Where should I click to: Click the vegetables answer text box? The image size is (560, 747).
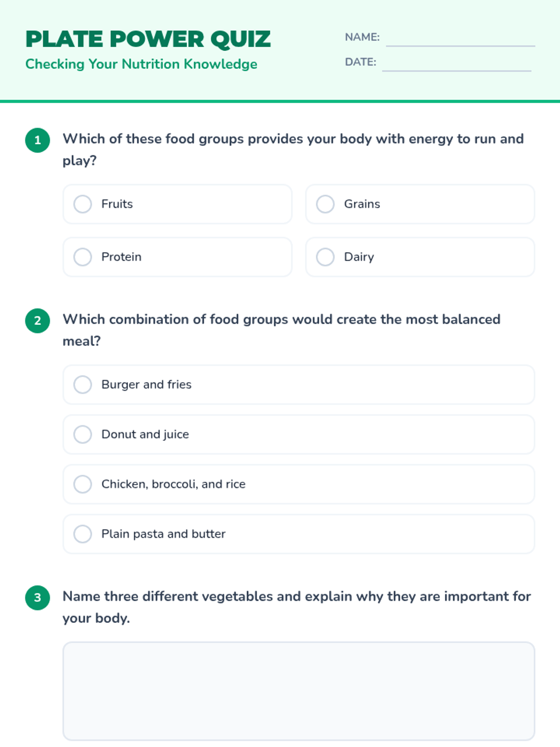299,691
